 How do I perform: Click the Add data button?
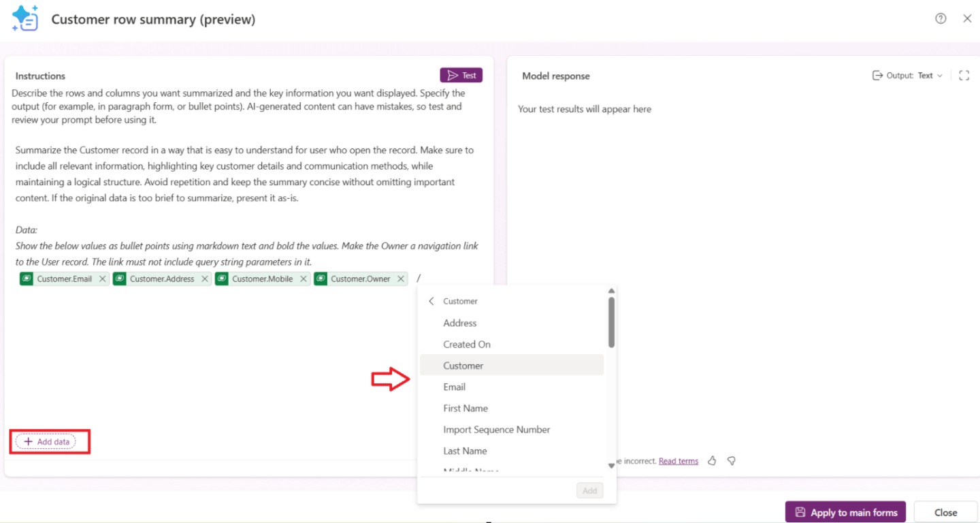tap(46, 442)
